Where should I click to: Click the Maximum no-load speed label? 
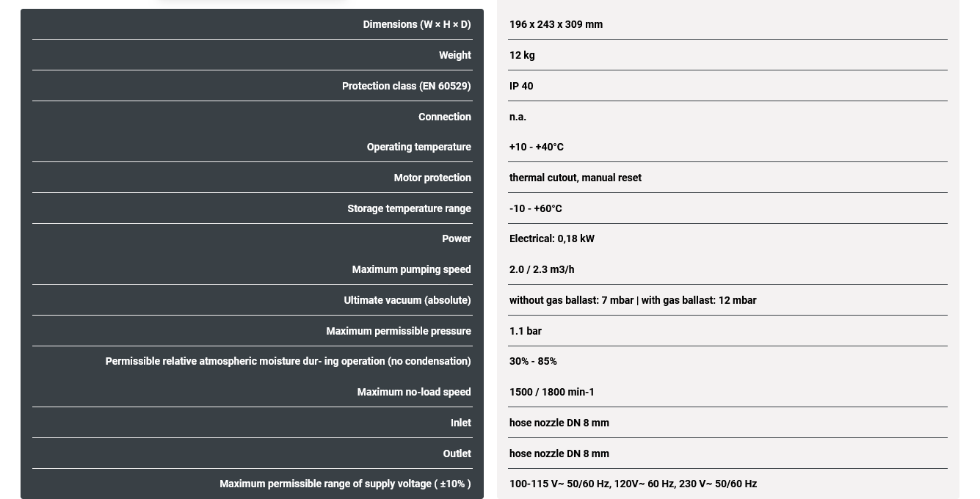(413, 392)
